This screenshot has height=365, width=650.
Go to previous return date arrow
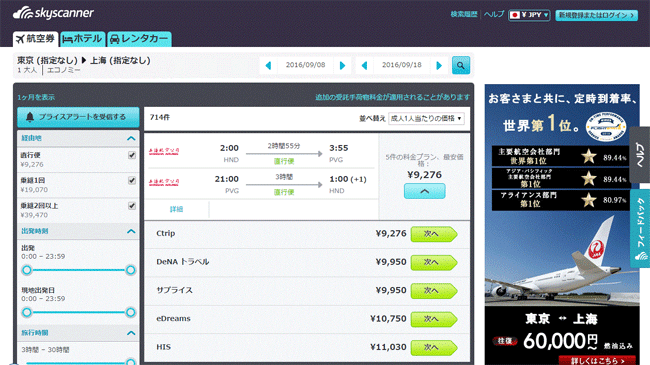(x=364, y=66)
